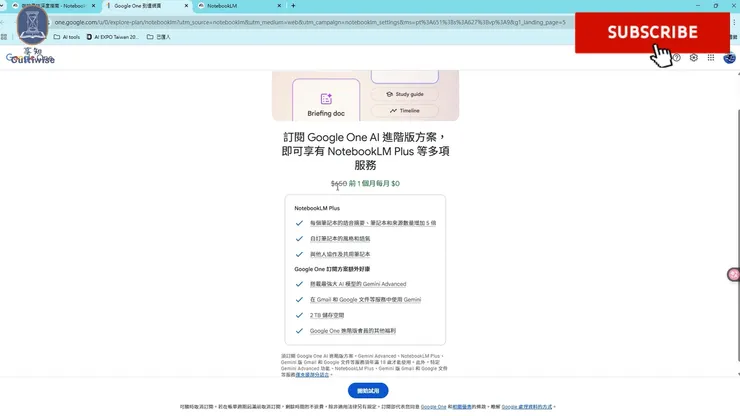Close the NotebookLM tab
Image resolution: width=740 pixels, height=416 pixels.
point(279,6)
